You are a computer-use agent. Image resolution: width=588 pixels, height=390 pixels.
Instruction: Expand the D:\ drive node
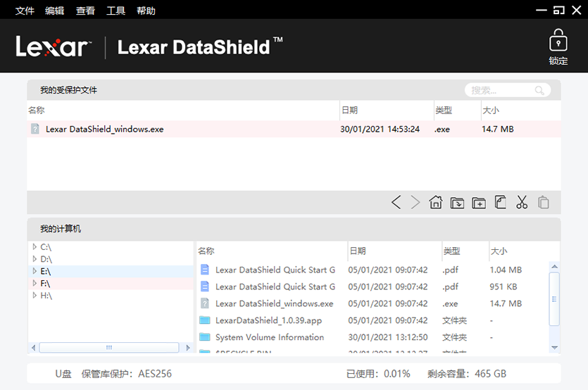pos(35,259)
